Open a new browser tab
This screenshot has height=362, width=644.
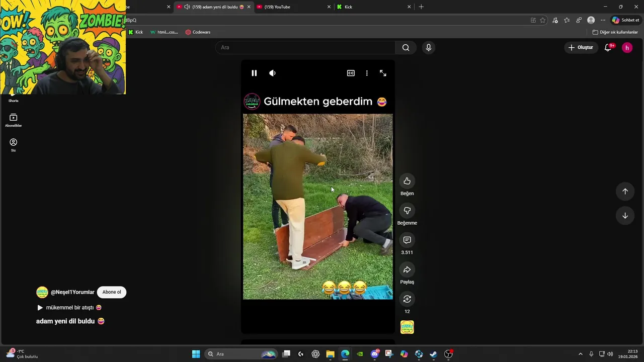pyautogui.click(x=421, y=7)
